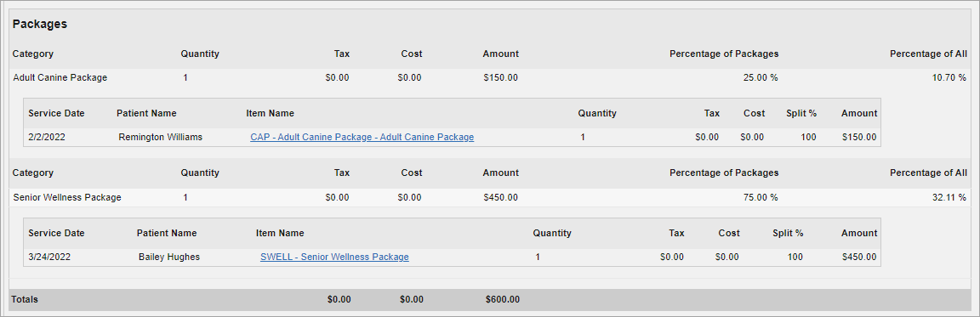The height and width of the screenshot is (317, 980).
Task: Click the $150.00 amount in Remington Williams row
Action: tap(859, 138)
